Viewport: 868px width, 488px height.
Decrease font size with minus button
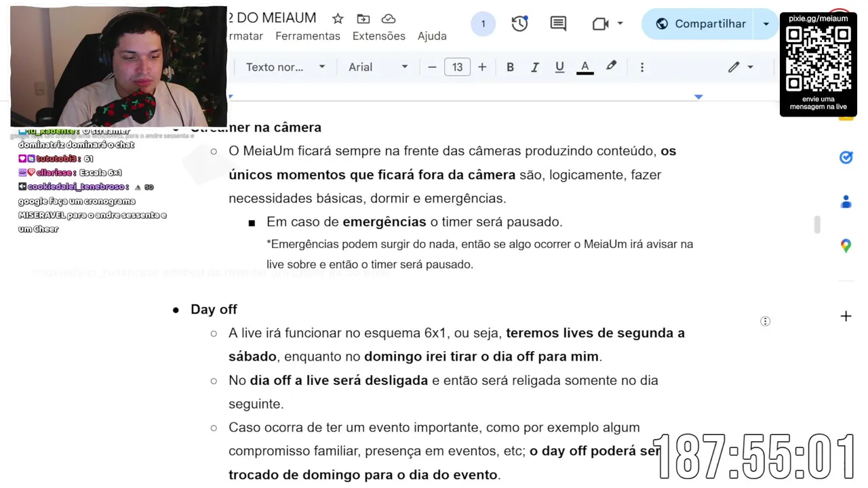pyautogui.click(x=432, y=67)
